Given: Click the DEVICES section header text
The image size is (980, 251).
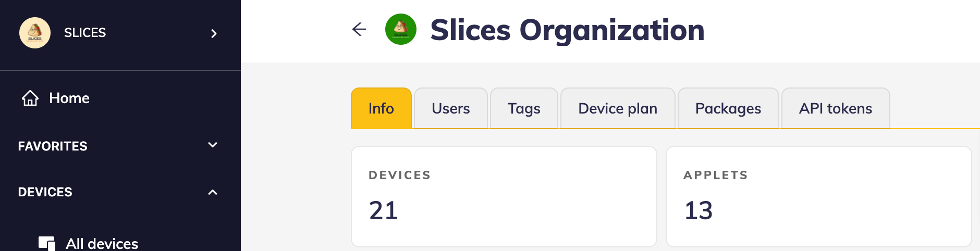Looking at the screenshot, I should click(x=45, y=192).
